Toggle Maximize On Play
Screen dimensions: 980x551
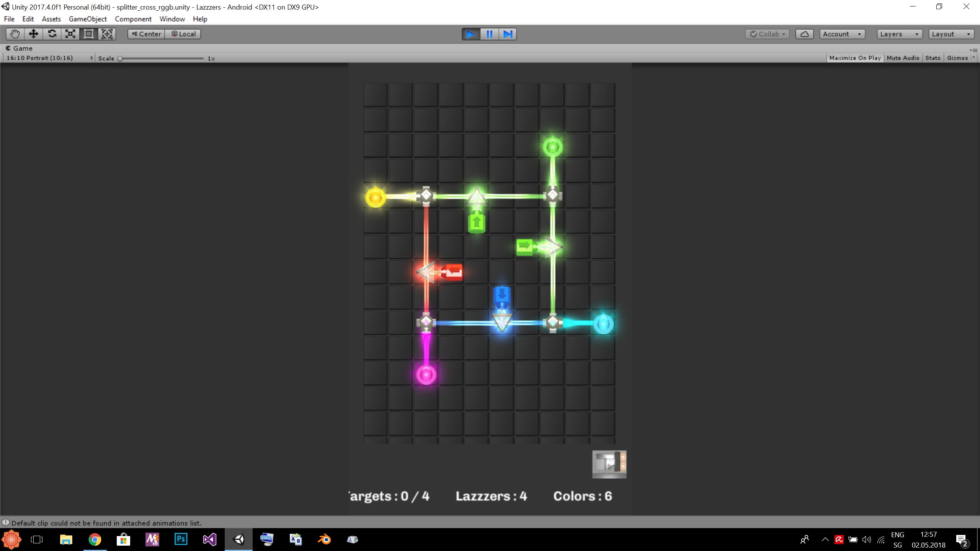point(855,58)
